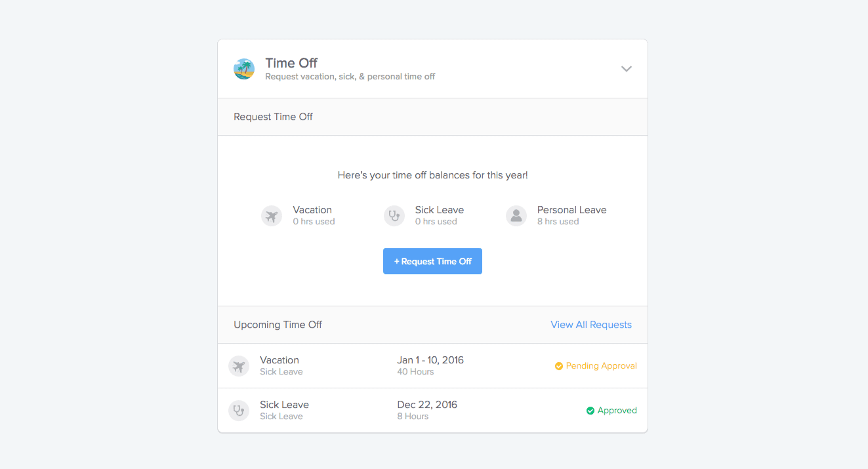Click the person icon beside Personal Leave
868x469 pixels.
[x=516, y=215]
